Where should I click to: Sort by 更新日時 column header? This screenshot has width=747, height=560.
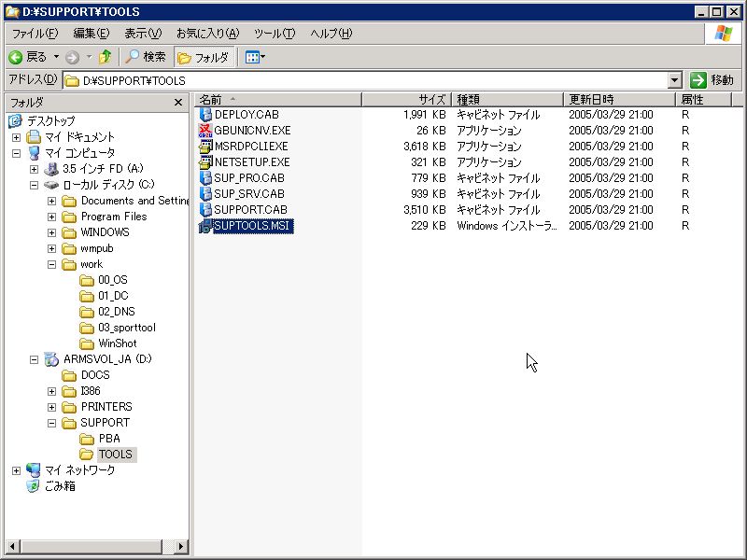619,100
